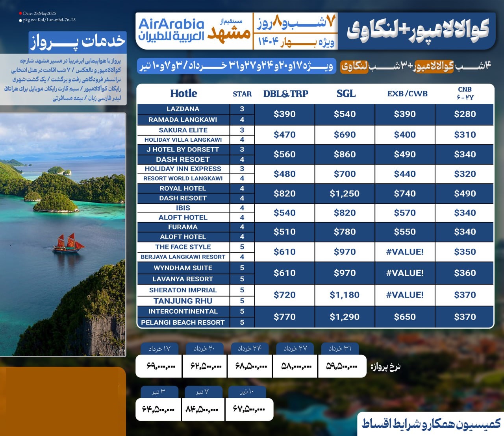The height and width of the screenshot is (436, 504).
Task: Click the island and sailboat photo
Action: point(63,235)
